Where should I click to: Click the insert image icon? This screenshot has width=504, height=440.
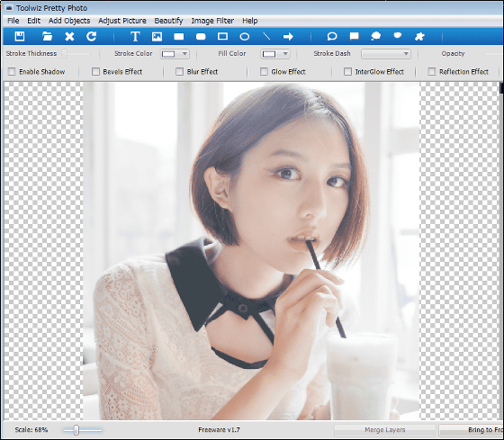pyautogui.click(x=157, y=36)
